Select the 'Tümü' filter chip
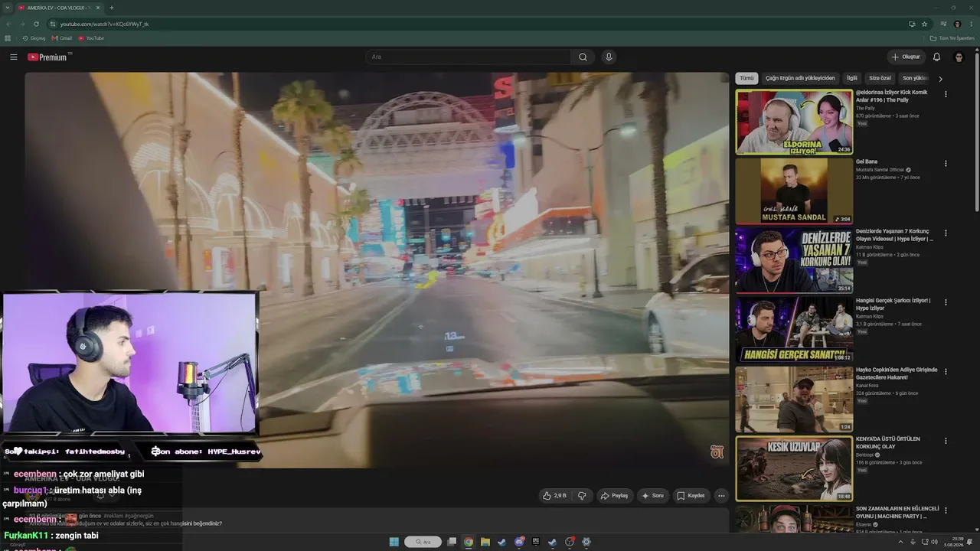980x551 pixels. pos(746,78)
